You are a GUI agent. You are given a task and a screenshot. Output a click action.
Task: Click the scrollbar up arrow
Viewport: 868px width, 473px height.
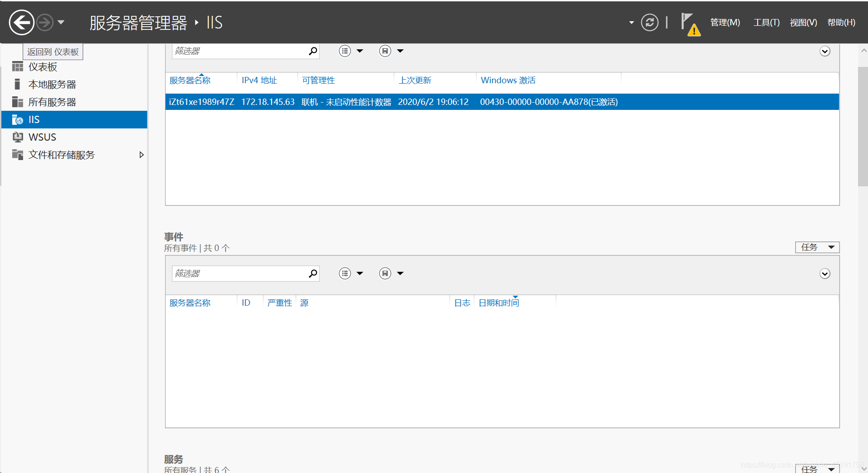[x=863, y=51]
